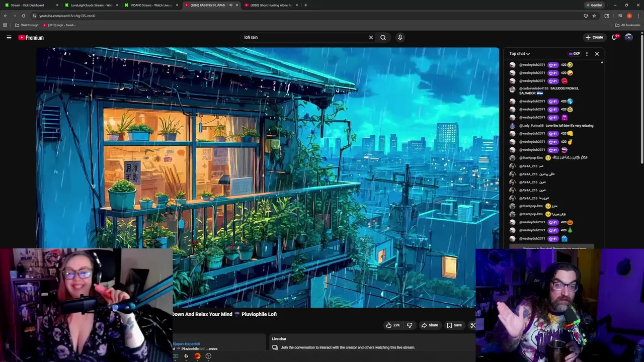Viewport: 644px width, 362px height.
Task: Open live chat three-dot options menu
Action: pos(587,54)
